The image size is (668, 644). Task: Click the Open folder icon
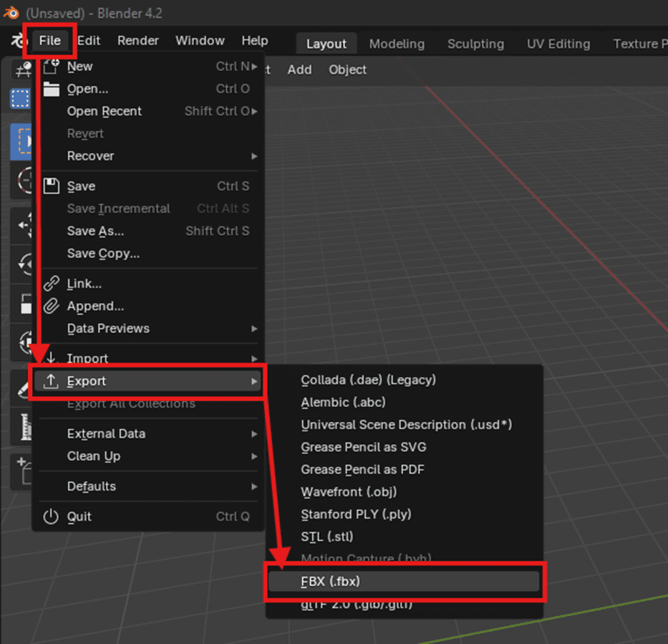point(52,89)
